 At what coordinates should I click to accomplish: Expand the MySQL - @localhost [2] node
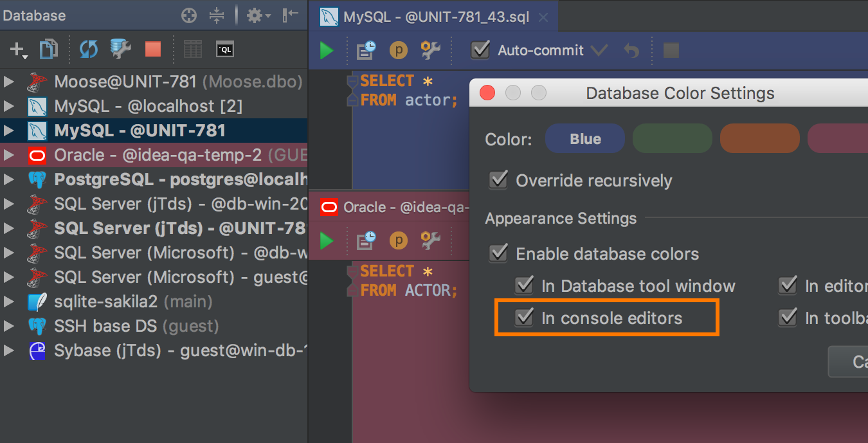click(9, 106)
